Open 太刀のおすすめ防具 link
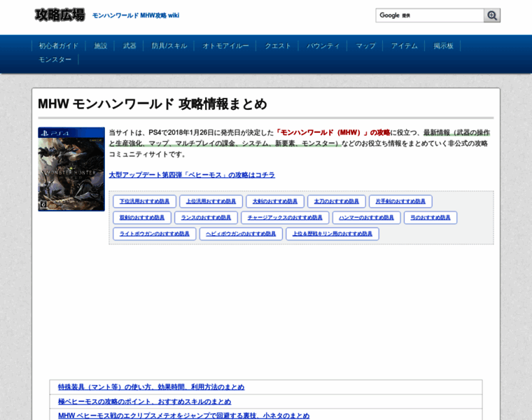The height and width of the screenshot is (420, 532). [337, 201]
